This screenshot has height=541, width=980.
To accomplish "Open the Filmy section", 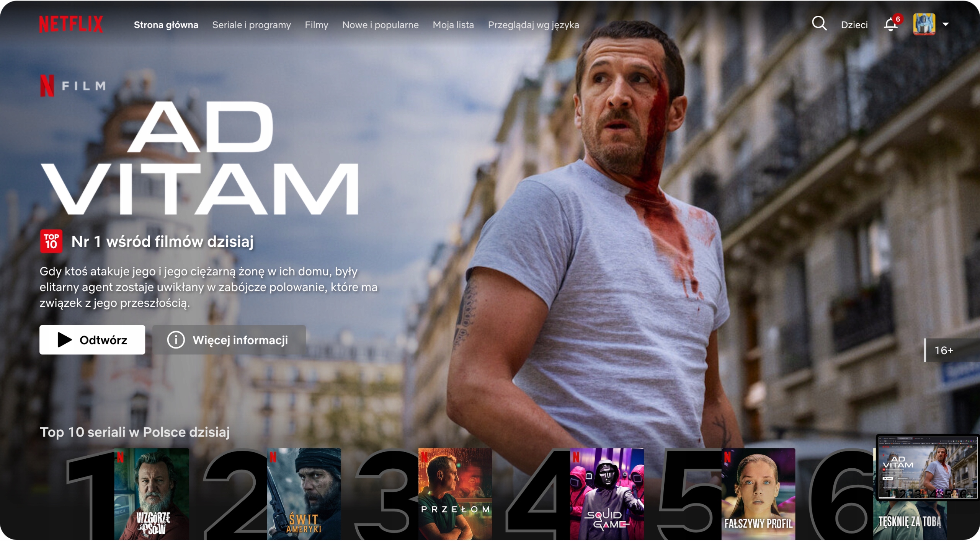I will [316, 25].
